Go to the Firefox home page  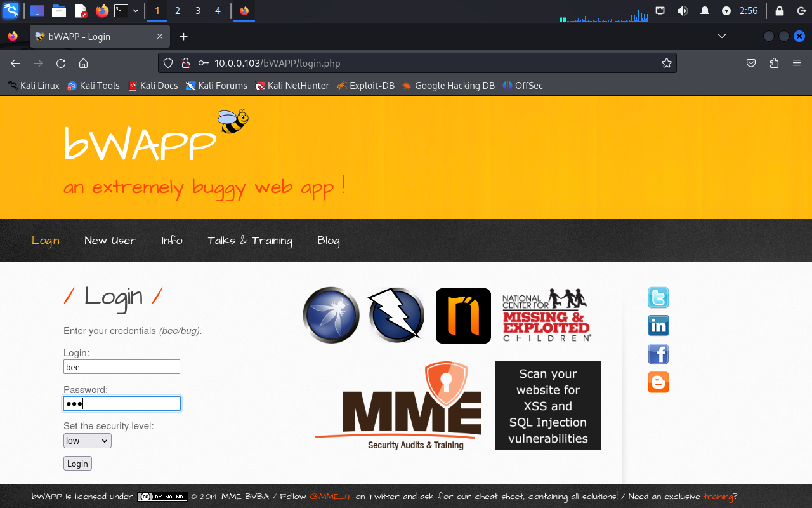83,63
